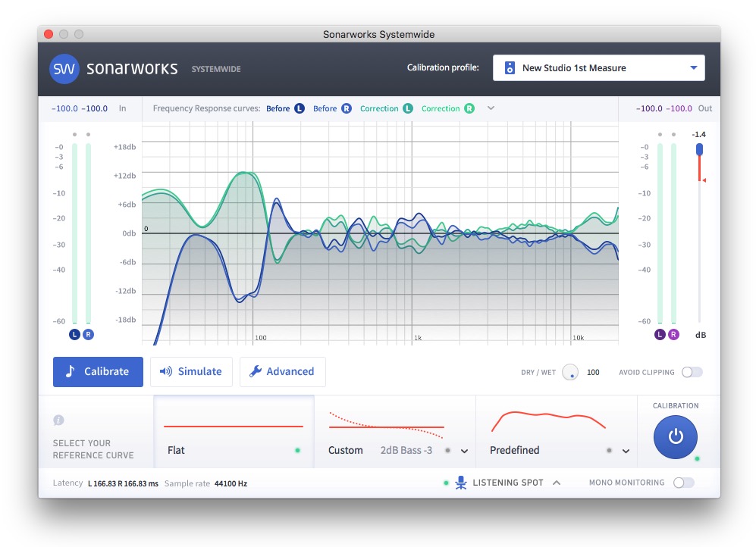Toggle the Correction L curve
The width and height of the screenshot is (756, 547).
pos(386,108)
